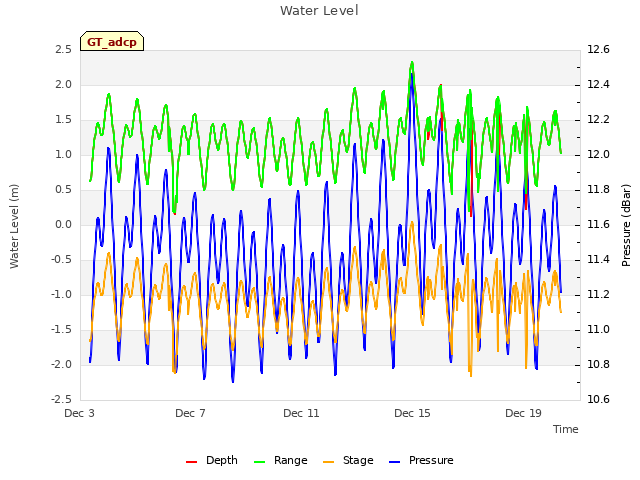Image resolution: width=640 pixels, height=480 pixels.
Task: Click the Dec 7 date tick label
Action: (x=190, y=413)
